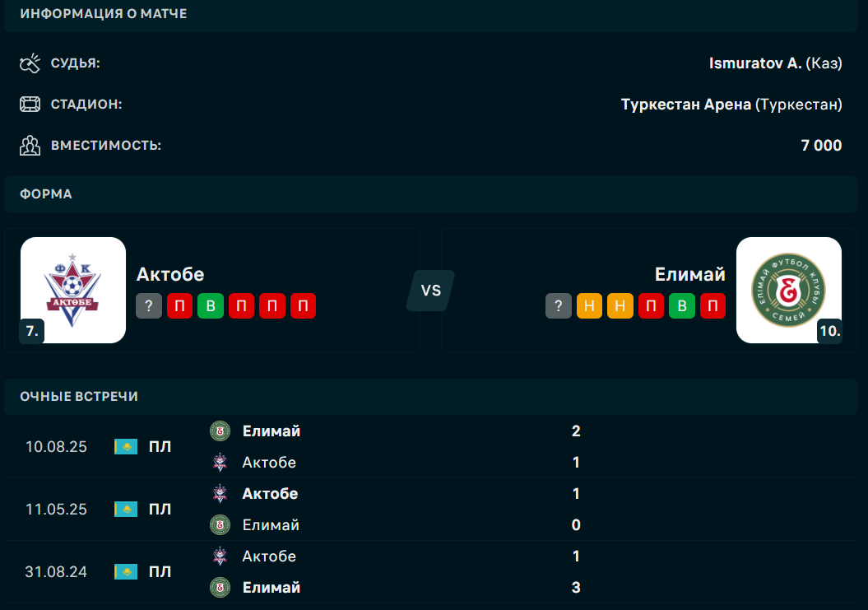The image size is (868, 610).
Task: Open the large Елимай club logo
Action: click(x=788, y=290)
